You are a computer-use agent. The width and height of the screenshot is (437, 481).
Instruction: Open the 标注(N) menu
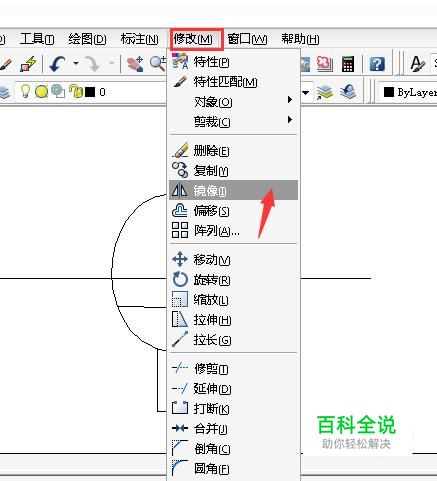(x=139, y=39)
